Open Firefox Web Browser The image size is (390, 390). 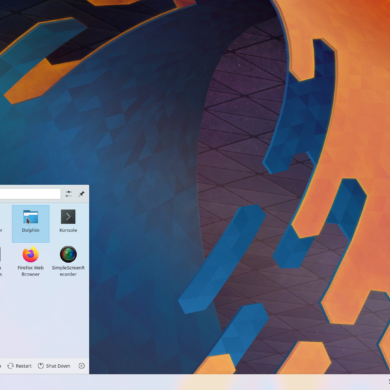31,262
